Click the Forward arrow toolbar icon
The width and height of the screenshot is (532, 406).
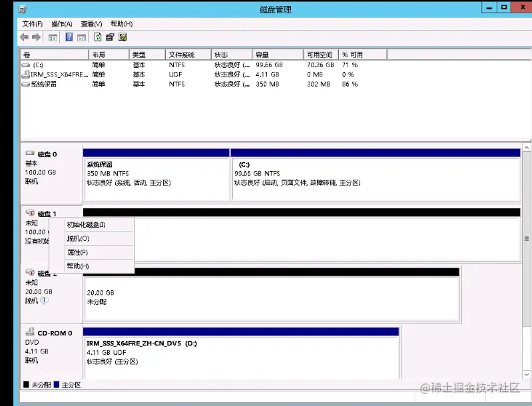coord(36,37)
